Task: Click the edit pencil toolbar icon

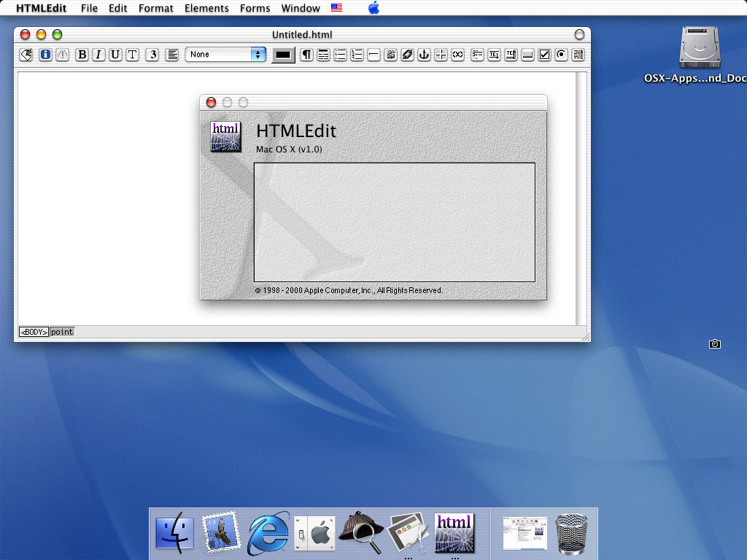Action: [27, 55]
